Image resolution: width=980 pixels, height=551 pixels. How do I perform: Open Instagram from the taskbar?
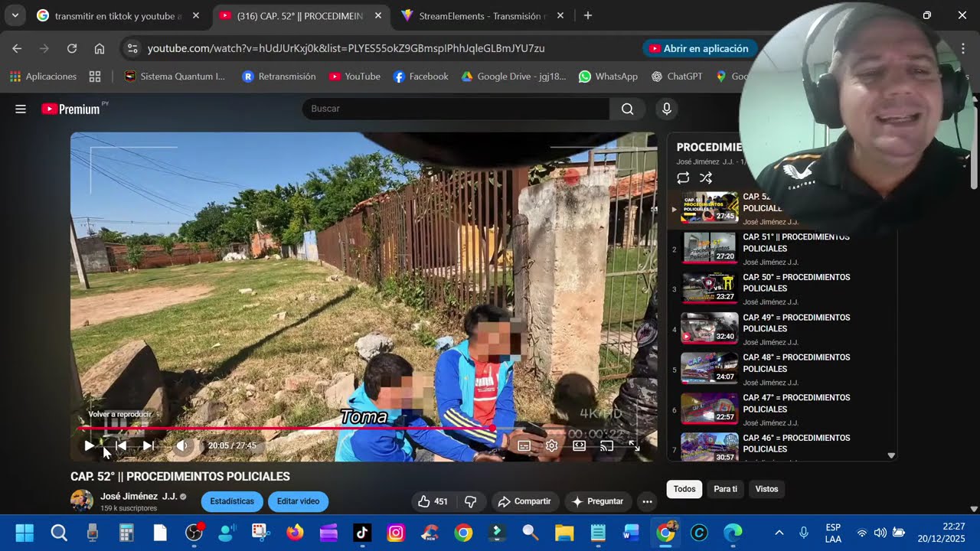(396, 533)
